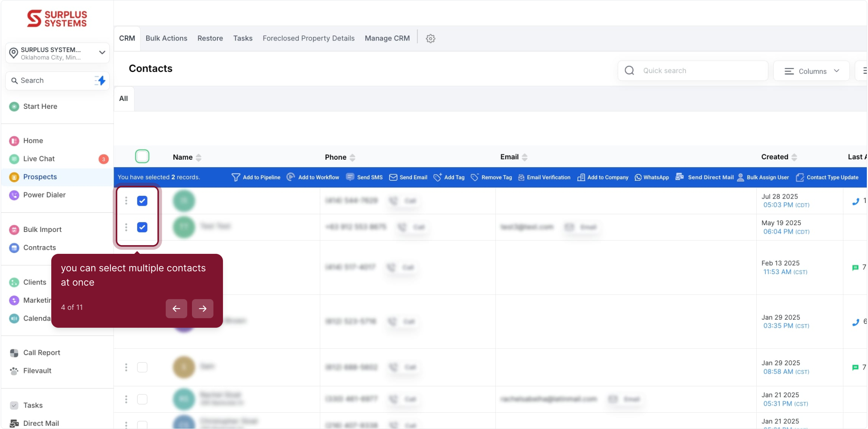Go back to previous tour step
868x429 pixels.
tap(176, 309)
